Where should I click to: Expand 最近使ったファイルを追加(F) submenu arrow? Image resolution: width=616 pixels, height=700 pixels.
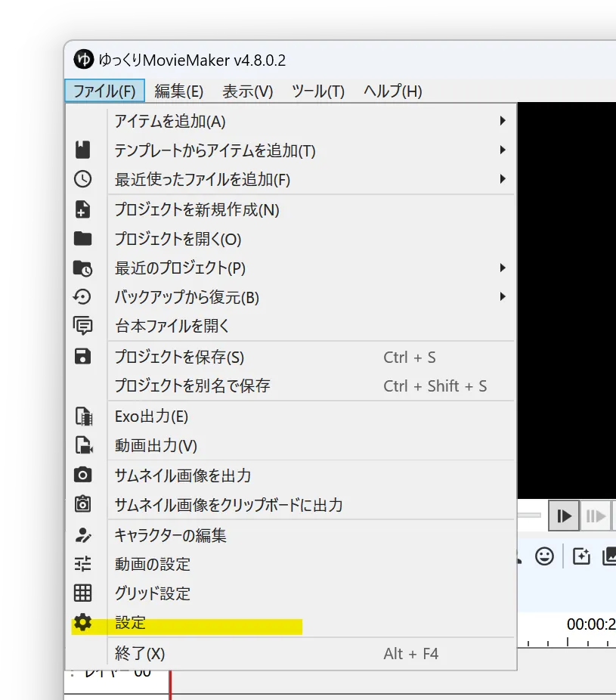tap(503, 179)
